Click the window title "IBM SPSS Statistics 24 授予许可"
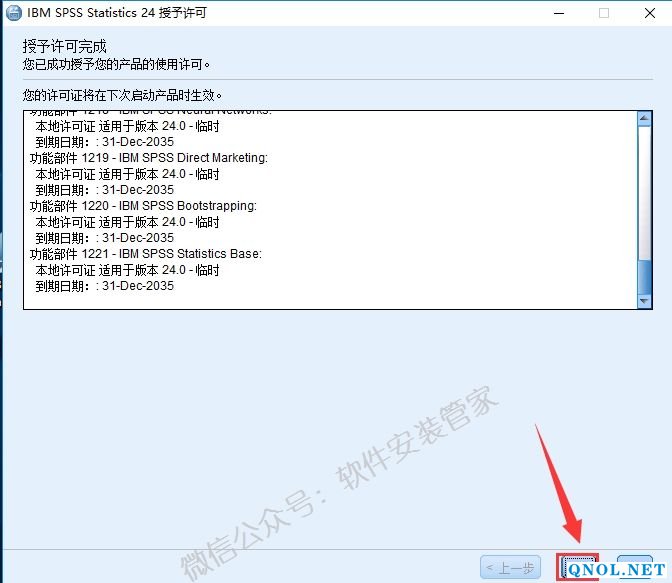672x583 pixels. point(112,13)
